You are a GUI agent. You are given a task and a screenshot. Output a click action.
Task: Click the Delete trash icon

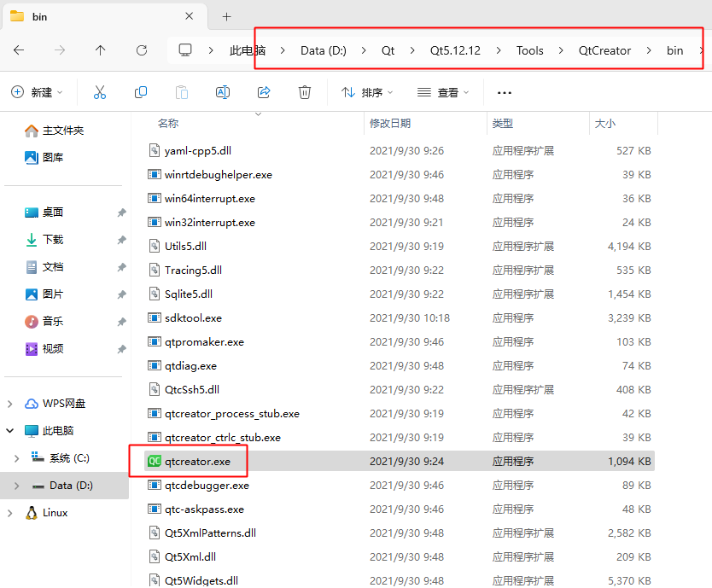305,92
